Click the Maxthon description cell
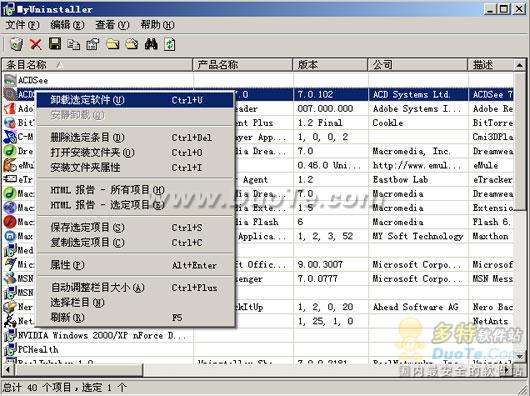 pyautogui.click(x=490, y=237)
